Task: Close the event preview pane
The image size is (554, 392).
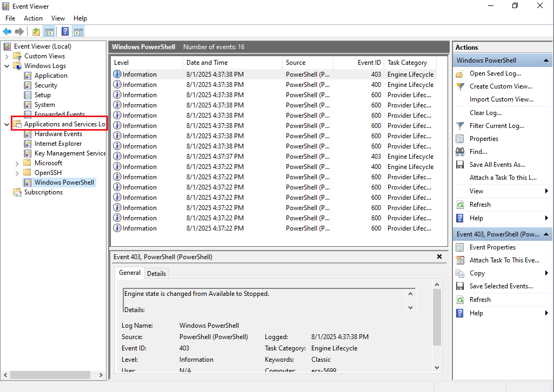Action: tap(439, 256)
